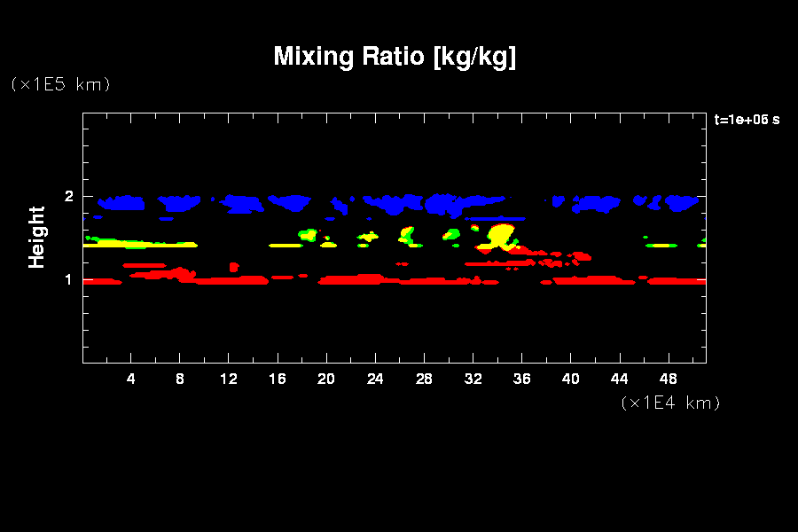Click the x-axis tick label '8'

180,379
